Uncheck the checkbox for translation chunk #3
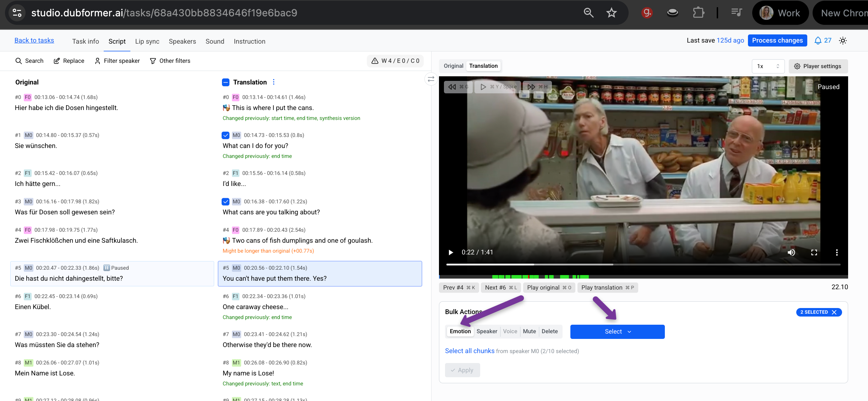Screen dimensions: 868x401 point(226,202)
